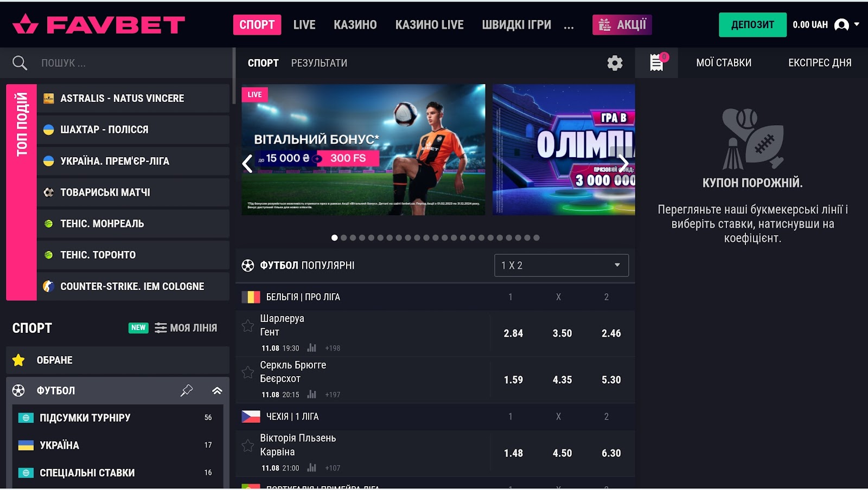Image resolution: width=868 pixels, height=490 pixels.
Task: Select odds 5.30 for Беерсхот
Action: point(611,380)
